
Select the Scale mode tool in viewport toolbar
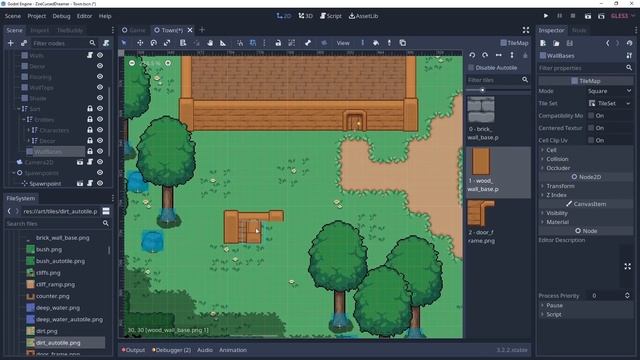(x=167, y=43)
